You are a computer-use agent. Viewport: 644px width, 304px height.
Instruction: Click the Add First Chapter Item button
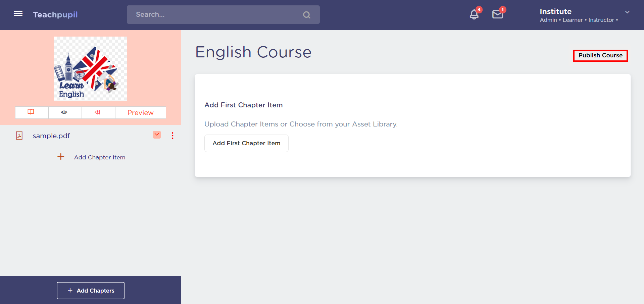246,143
